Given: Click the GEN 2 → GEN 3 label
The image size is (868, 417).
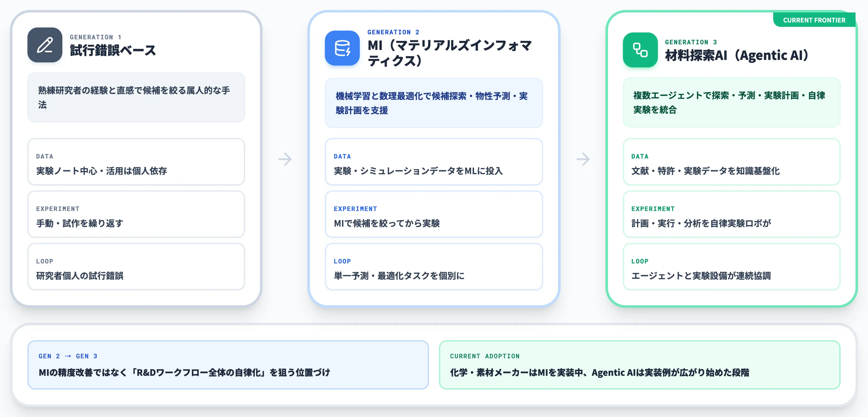Looking at the screenshot, I should pos(68,356).
